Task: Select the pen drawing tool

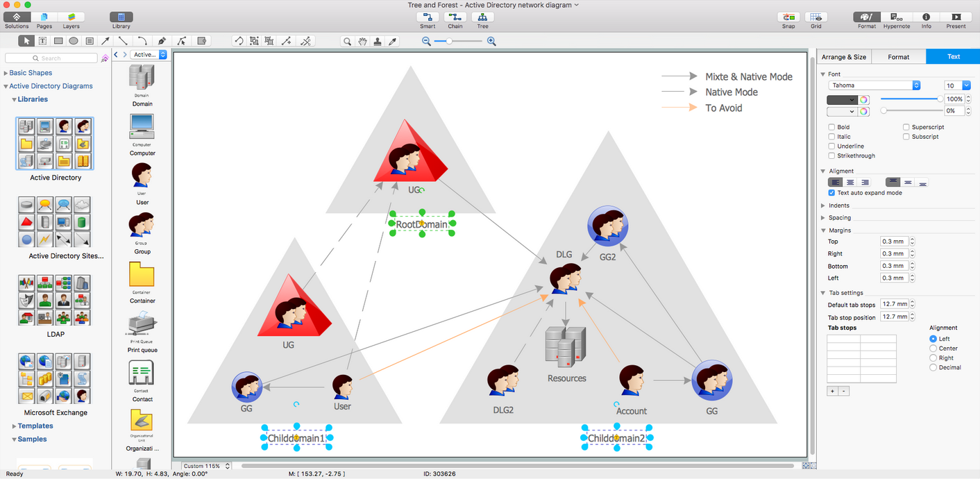Action: point(162,41)
